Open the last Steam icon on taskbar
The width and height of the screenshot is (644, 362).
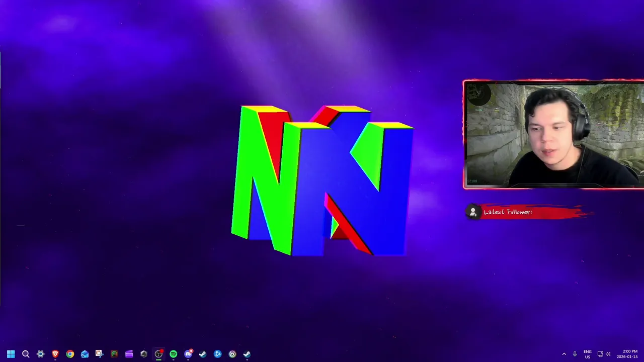pyautogui.click(x=247, y=354)
